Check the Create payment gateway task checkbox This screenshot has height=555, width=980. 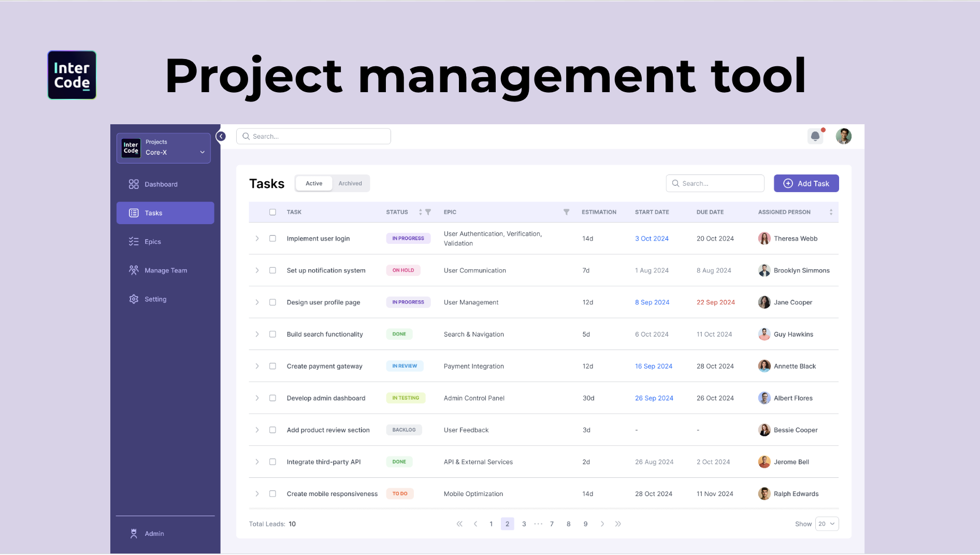coord(272,366)
